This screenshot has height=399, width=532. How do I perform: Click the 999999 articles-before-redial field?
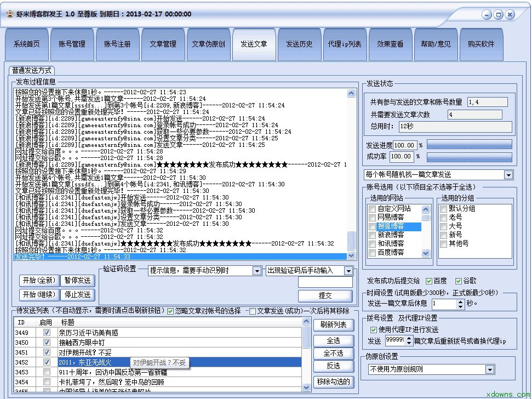[395, 340]
